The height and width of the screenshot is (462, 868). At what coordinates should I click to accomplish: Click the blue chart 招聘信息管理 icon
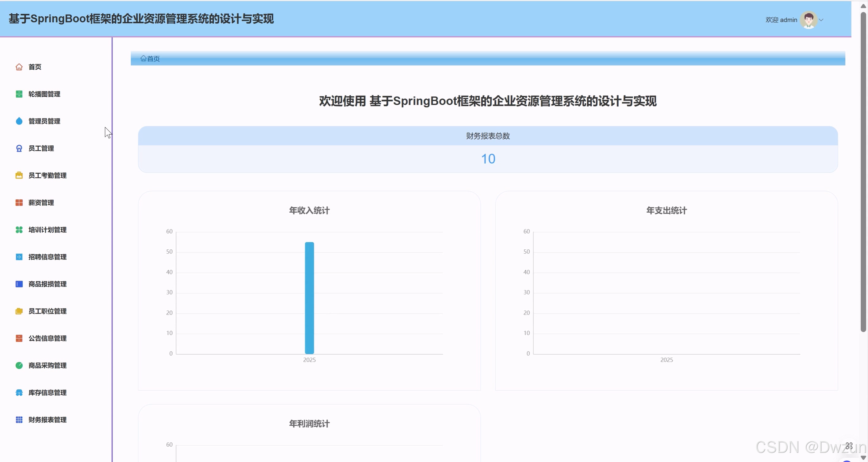19,257
